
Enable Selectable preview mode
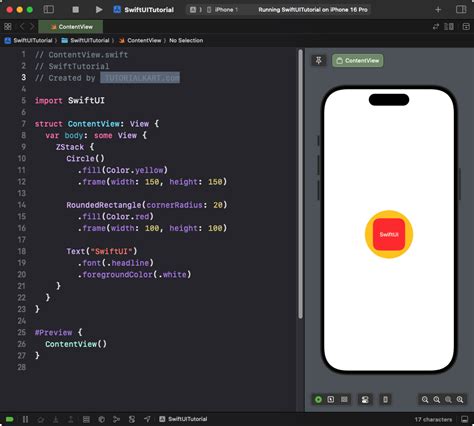coord(331,399)
